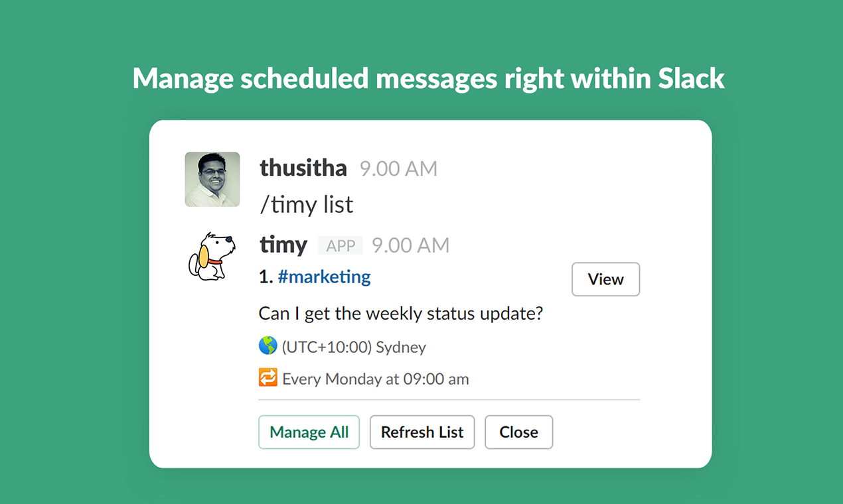This screenshot has width=843, height=504.
Task: Open the #marketing channel link
Action: pos(324,277)
